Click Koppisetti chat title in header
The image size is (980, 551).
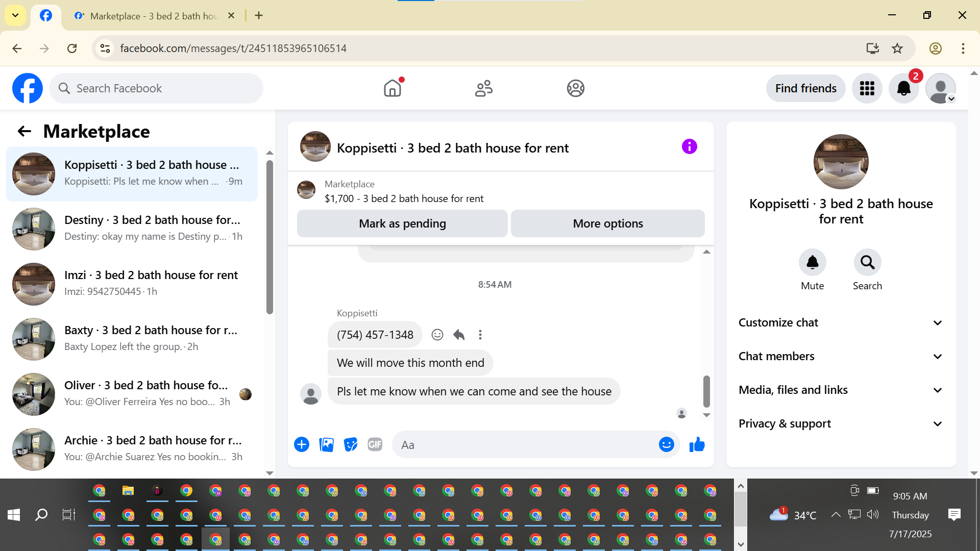(452, 148)
